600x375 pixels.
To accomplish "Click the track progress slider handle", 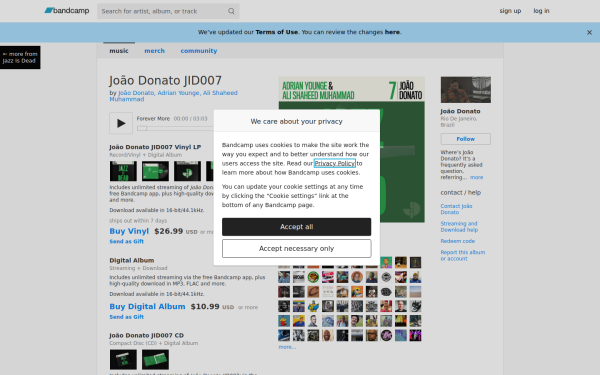I will point(142,128).
